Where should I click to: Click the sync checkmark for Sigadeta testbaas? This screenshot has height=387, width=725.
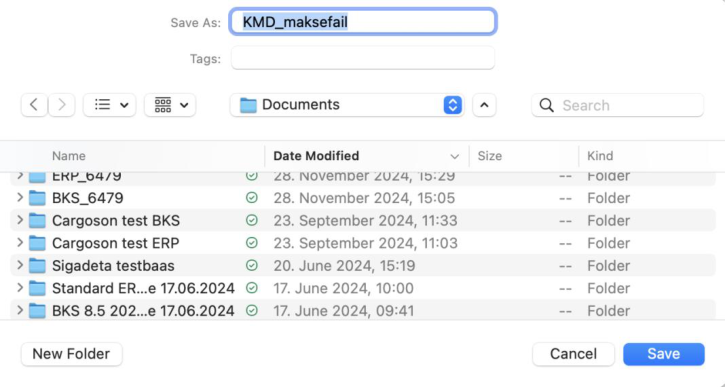pos(252,265)
